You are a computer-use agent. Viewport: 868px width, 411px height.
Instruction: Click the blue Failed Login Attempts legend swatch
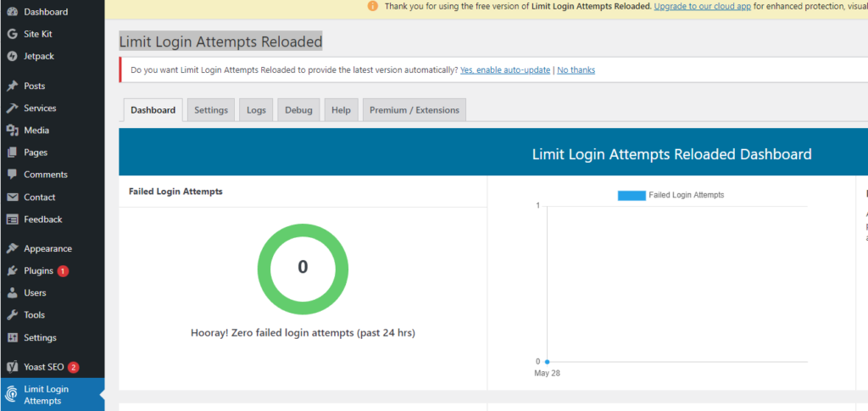pyautogui.click(x=632, y=195)
